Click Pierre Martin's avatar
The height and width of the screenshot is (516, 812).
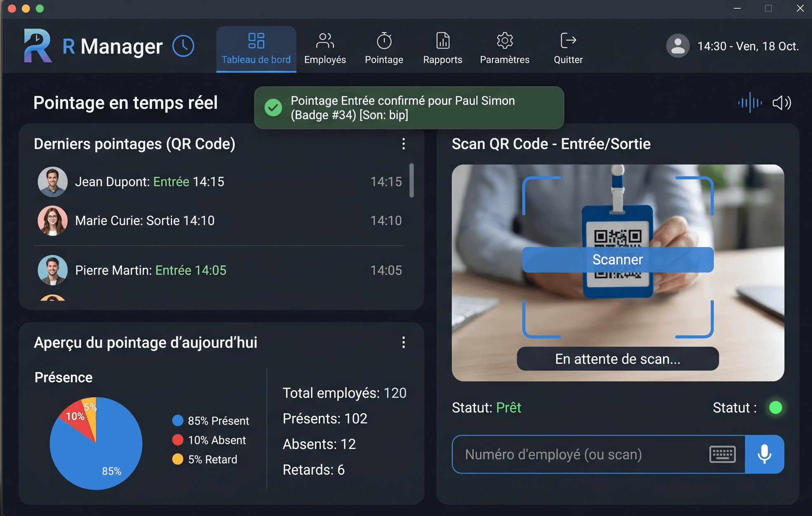pos(52,270)
